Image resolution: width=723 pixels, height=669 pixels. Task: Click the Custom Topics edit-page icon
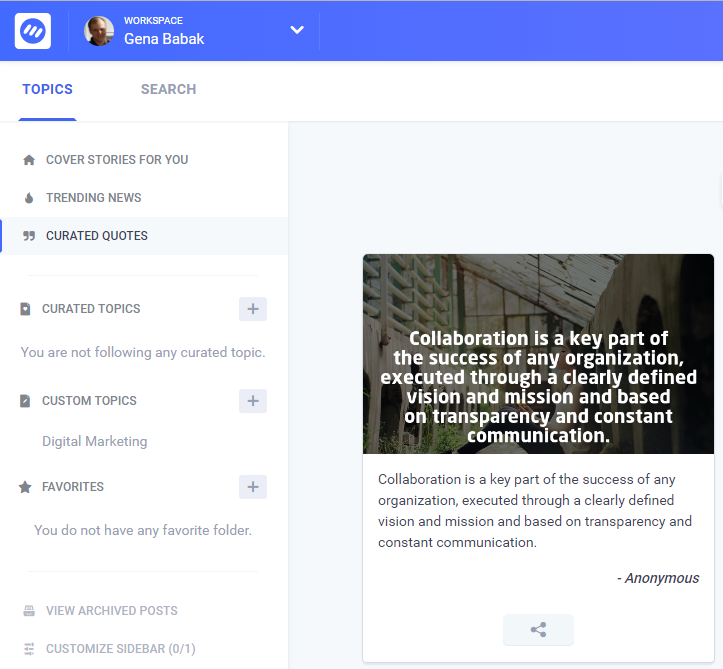pos(25,401)
